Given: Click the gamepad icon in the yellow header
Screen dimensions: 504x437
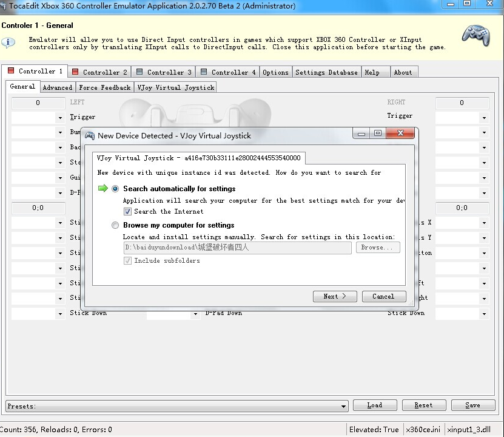Looking at the screenshot, I should point(476,35).
